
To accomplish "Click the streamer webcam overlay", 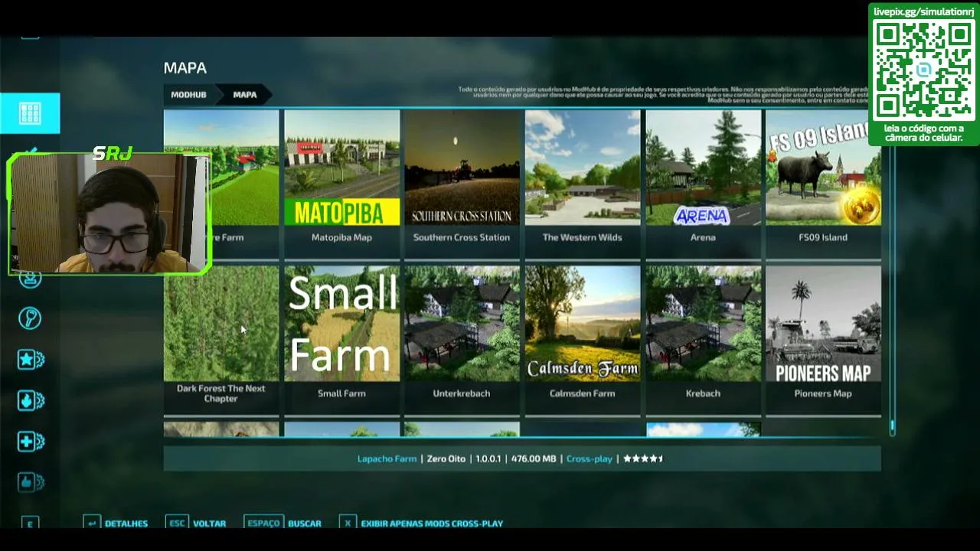I will point(109,214).
